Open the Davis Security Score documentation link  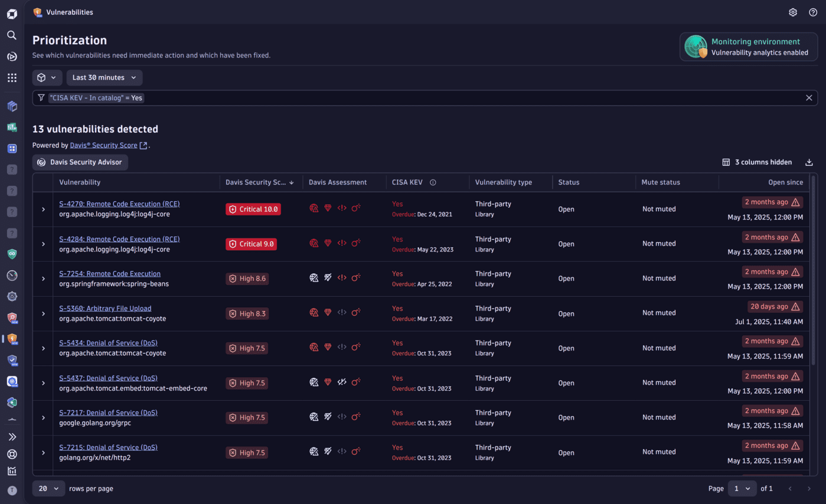[103, 145]
